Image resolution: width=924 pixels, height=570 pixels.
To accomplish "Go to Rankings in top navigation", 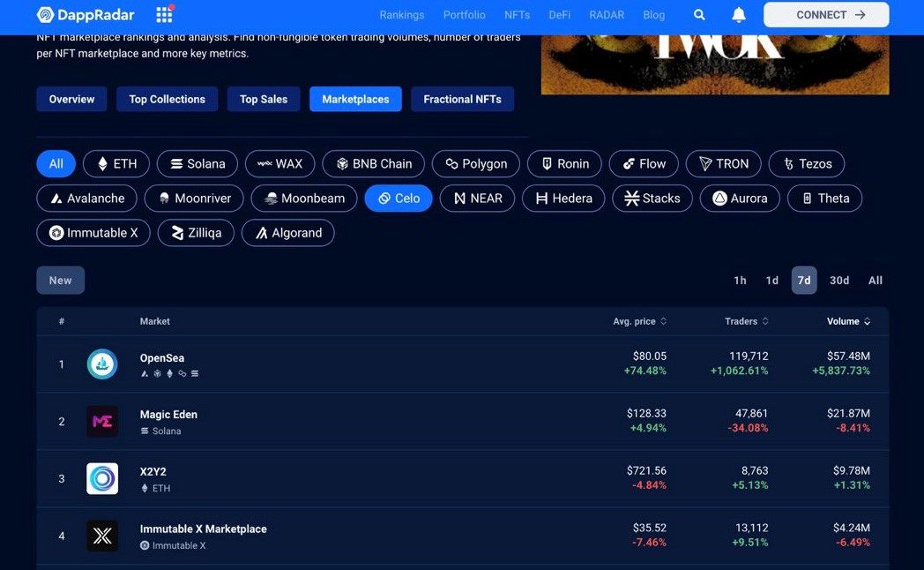I will (402, 15).
